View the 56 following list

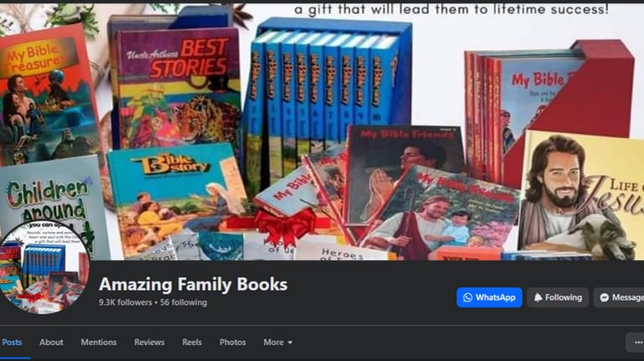coord(184,302)
